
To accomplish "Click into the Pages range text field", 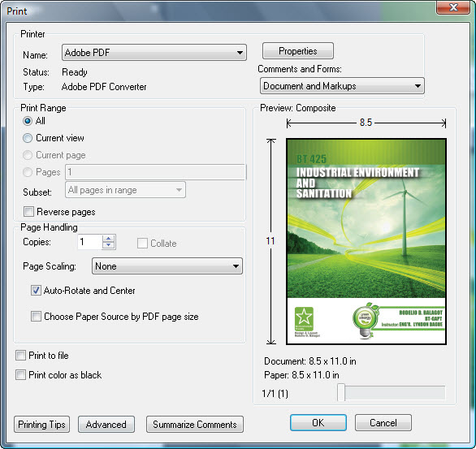I will [x=155, y=172].
